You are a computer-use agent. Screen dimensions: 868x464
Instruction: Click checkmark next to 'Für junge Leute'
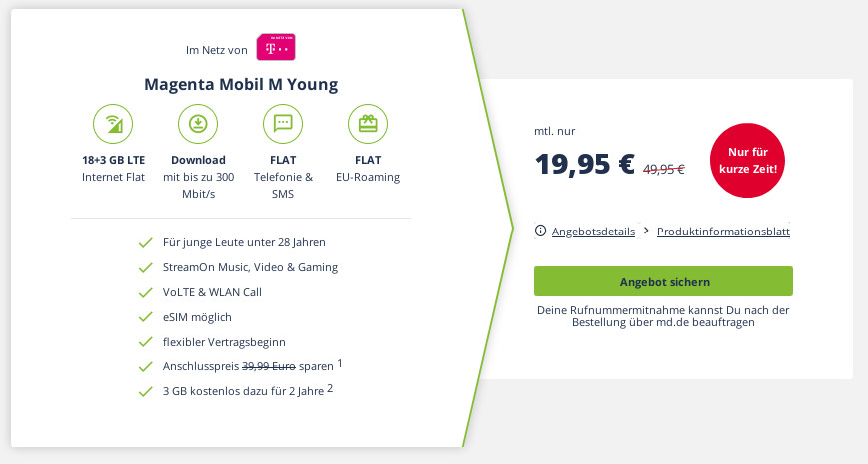pyautogui.click(x=145, y=242)
